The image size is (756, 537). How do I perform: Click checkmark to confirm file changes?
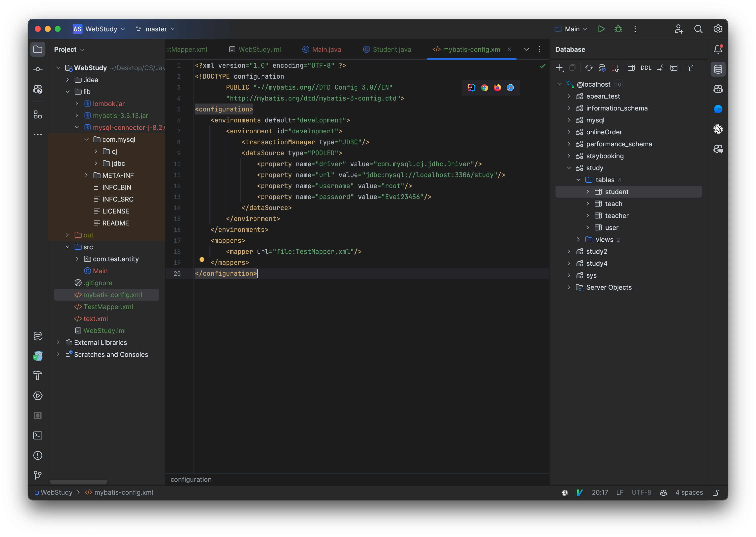pos(542,66)
